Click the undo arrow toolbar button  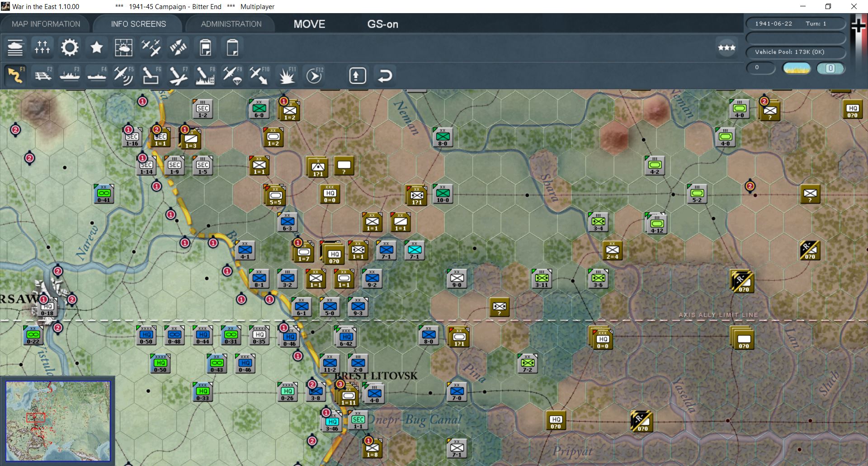385,76
